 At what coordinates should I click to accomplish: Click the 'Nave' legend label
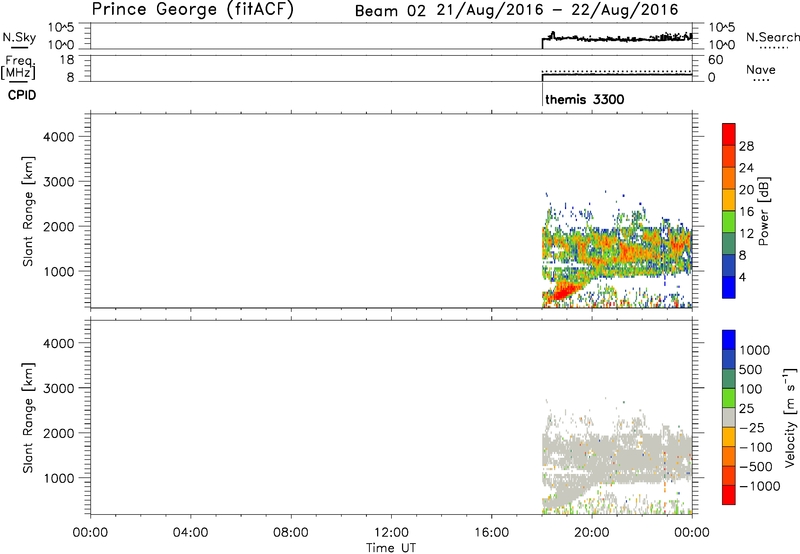tap(761, 69)
